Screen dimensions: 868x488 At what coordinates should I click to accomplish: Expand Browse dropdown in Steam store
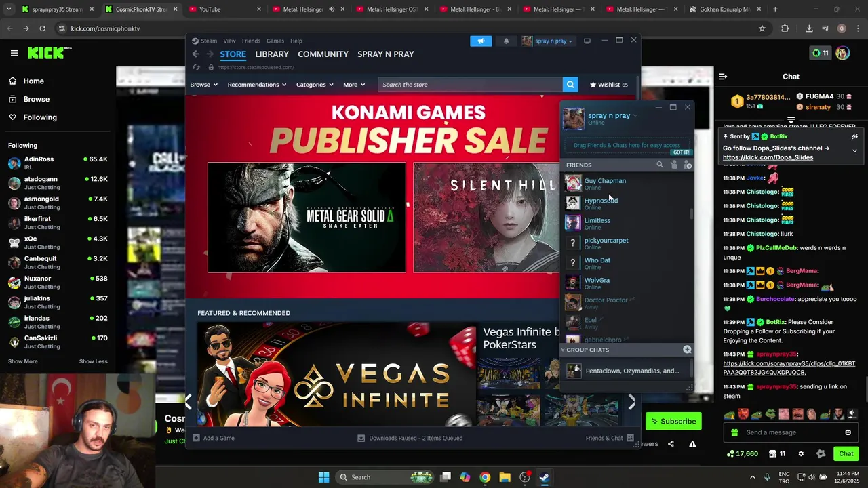(x=203, y=85)
